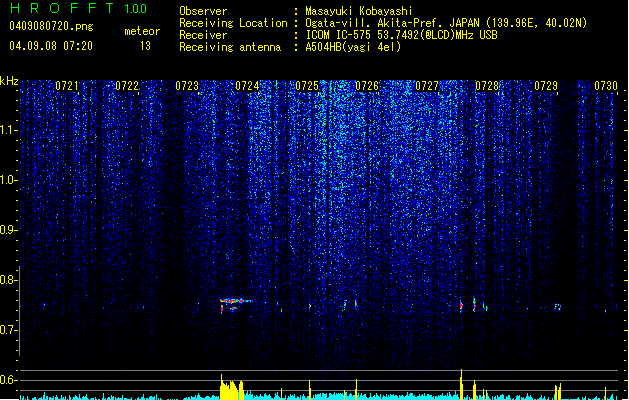Click the 0.7 kHz axis label
Screen dimensions: 629x400
[x=9, y=330]
